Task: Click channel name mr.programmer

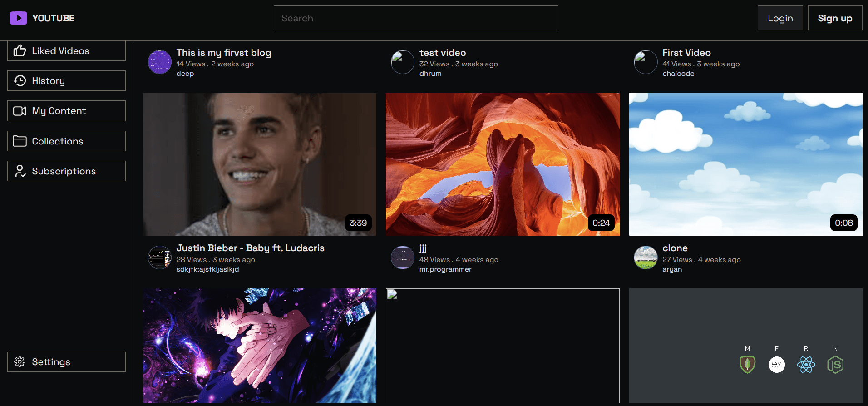Action: [x=445, y=269]
